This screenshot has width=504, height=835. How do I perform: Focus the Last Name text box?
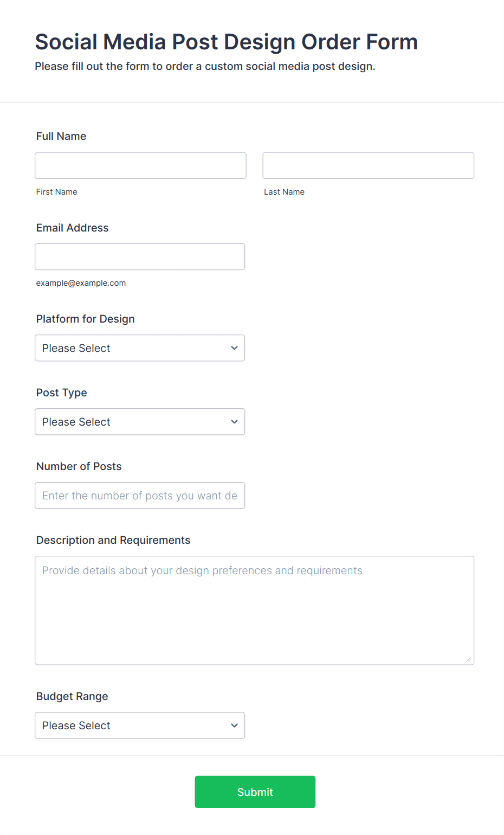(368, 165)
